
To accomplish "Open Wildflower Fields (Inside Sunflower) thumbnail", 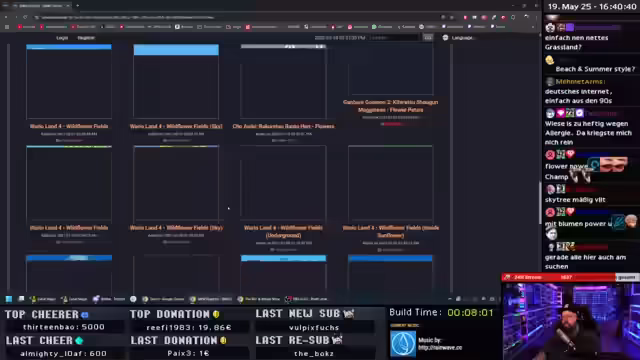I will click(x=391, y=183).
